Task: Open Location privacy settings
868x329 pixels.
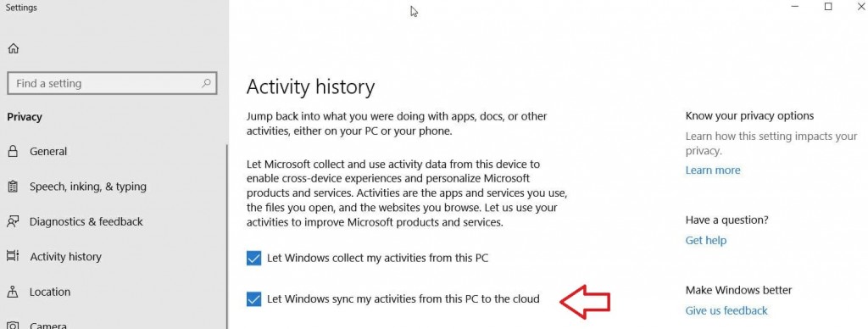Action: point(50,292)
